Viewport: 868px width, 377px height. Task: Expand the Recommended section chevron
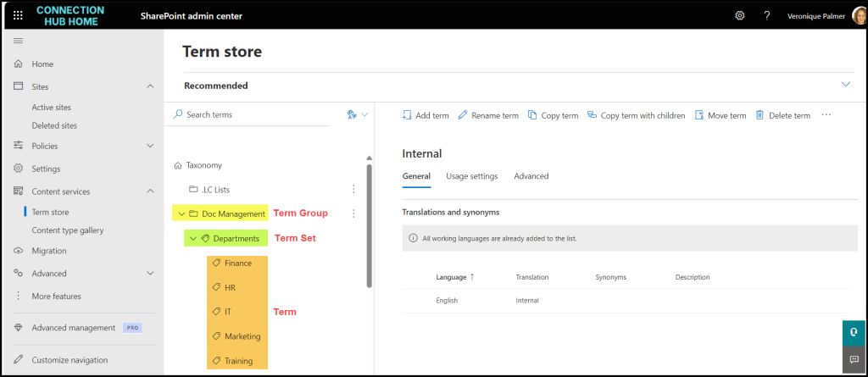[x=845, y=85]
